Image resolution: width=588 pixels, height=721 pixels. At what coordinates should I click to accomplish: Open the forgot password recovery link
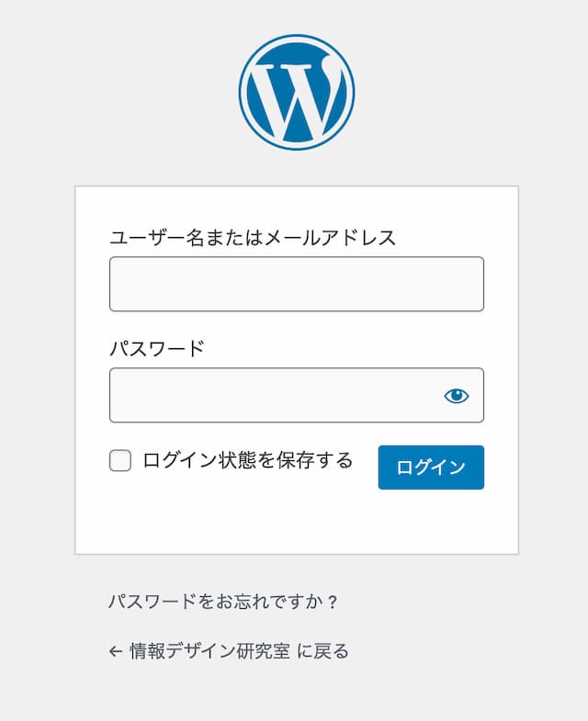click(x=224, y=603)
